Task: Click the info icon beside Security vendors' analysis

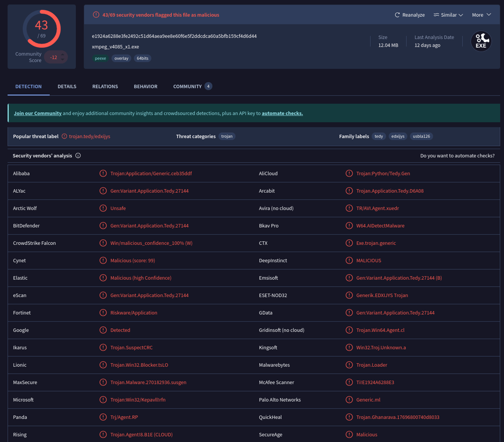Action: click(78, 156)
